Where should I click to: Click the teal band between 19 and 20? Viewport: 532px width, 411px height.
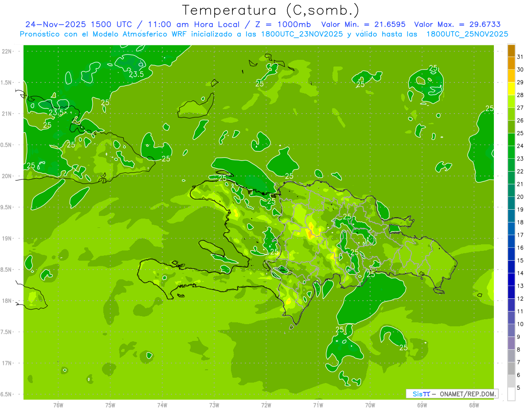click(511, 203)
